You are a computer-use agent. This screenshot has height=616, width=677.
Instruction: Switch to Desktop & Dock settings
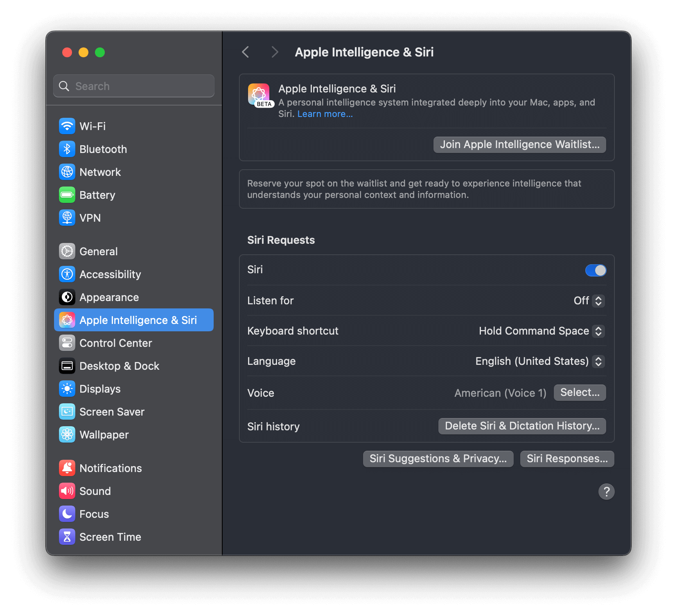point(67,366)
